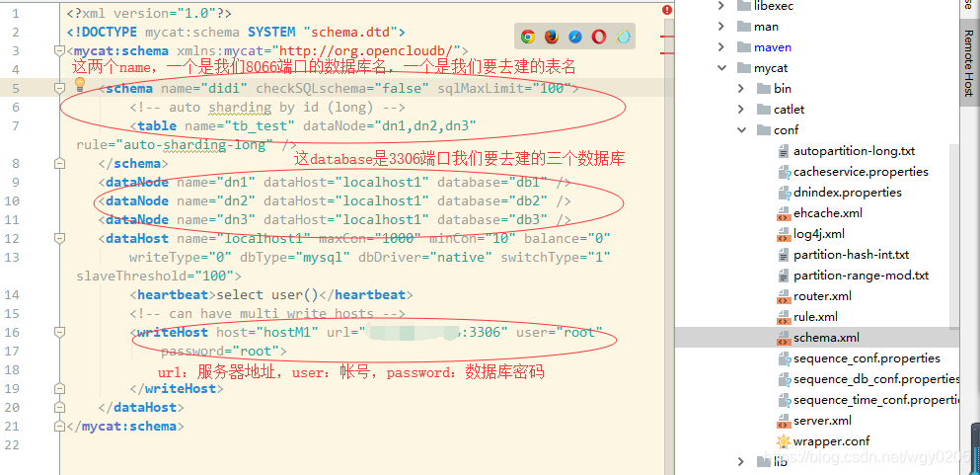Click the server.xml file icon
Viewport: 980px width, 475px height.
pyautogui.click(x=784, y=421)
